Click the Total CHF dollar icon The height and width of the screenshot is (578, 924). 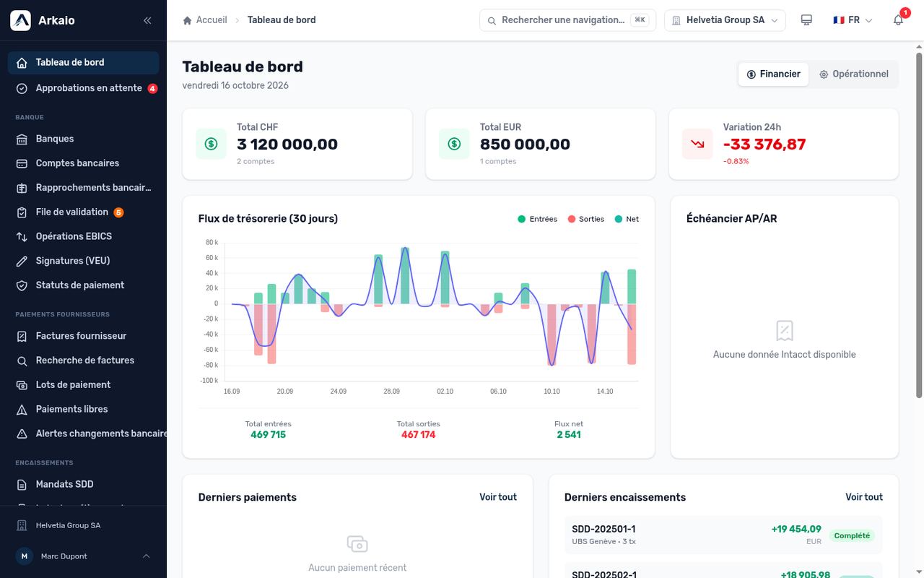tap(211, 144)
